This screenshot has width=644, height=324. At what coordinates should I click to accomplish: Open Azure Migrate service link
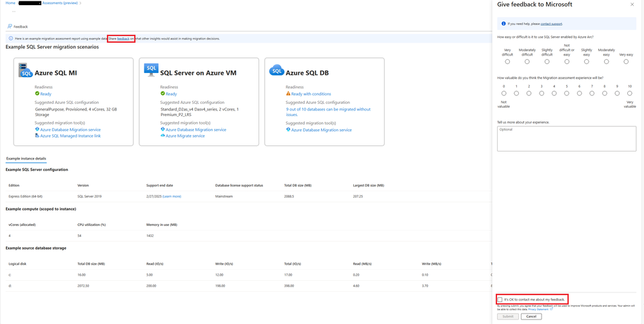[x=185, y=136]
